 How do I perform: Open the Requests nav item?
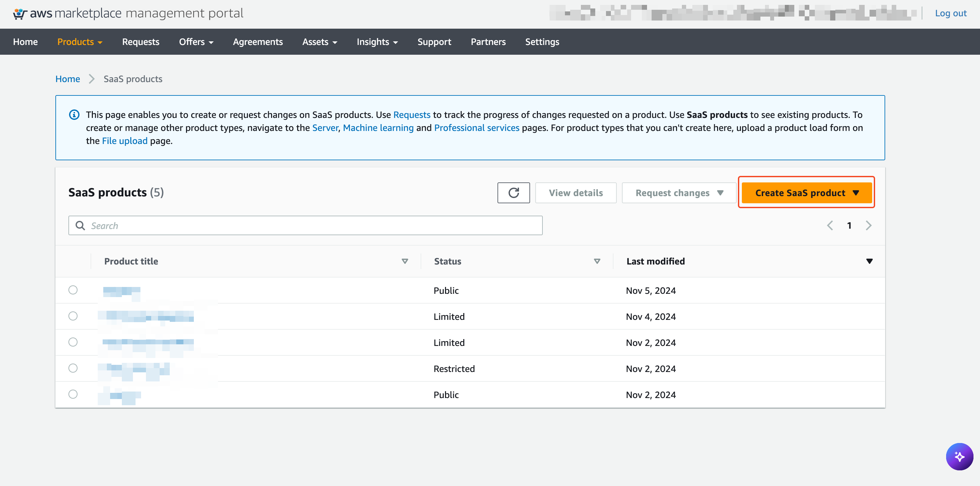tap(141, 42)
